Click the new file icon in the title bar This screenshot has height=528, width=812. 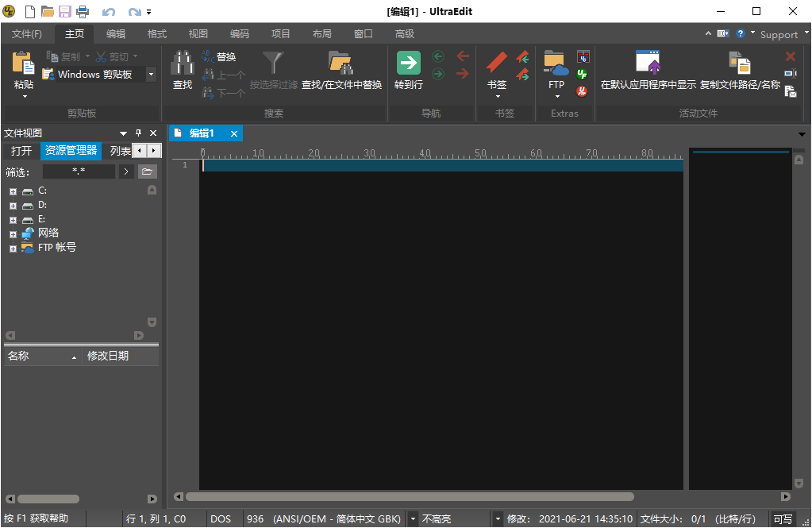30,11
